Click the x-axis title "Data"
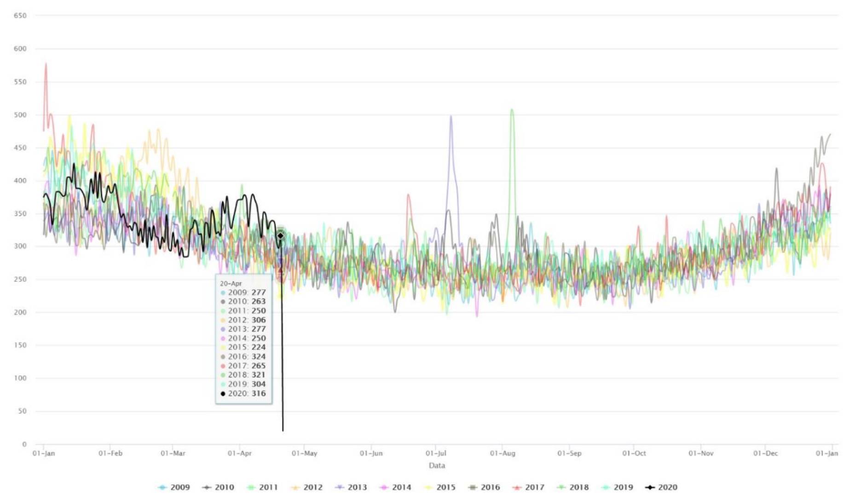Screen dimensions: 855x504 coord(437,465)
